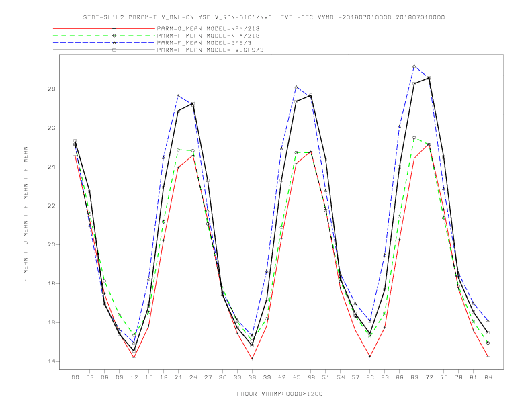
Task: Click x-axis forecast hour 00
Action: pyautogui.click(x=75, y=377)
